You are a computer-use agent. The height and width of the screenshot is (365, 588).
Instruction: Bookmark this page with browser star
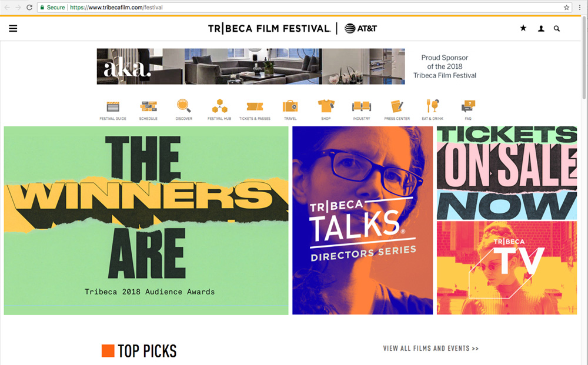click(x=567, y=7)
